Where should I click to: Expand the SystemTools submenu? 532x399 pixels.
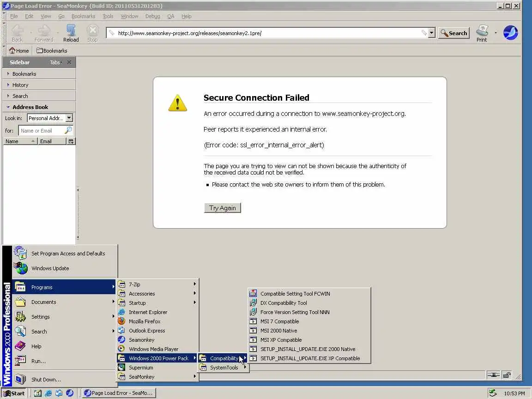coord(224,368)
